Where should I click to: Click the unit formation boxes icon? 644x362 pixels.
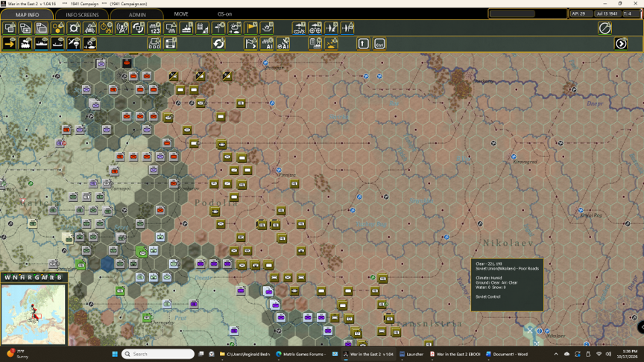pyautogui.click(x=154, y=43)
